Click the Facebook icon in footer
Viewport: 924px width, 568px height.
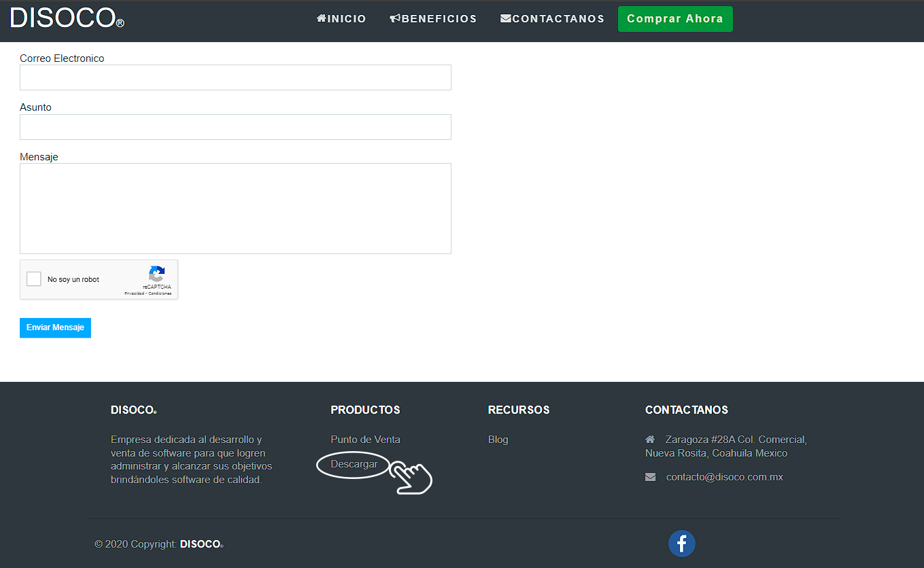681,544
